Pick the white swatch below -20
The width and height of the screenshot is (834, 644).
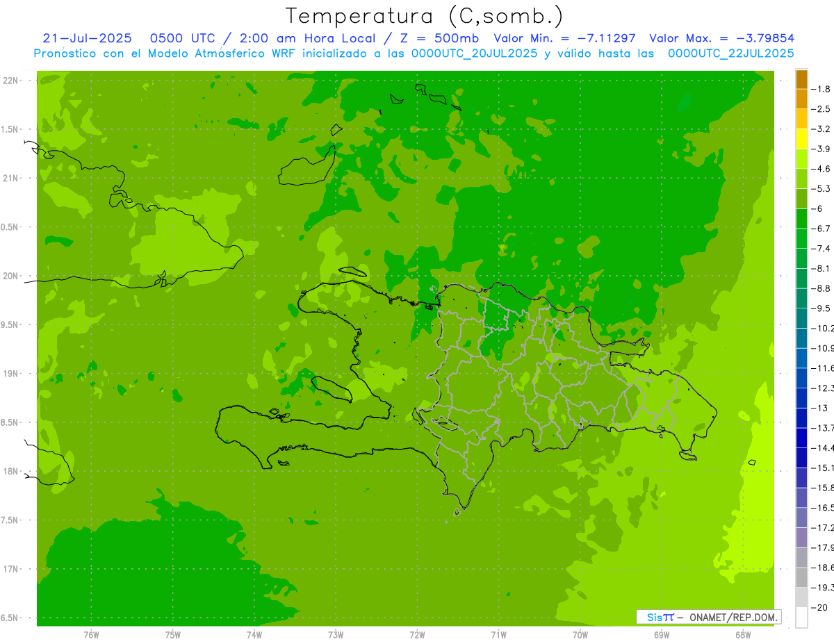tap(801, 617)
